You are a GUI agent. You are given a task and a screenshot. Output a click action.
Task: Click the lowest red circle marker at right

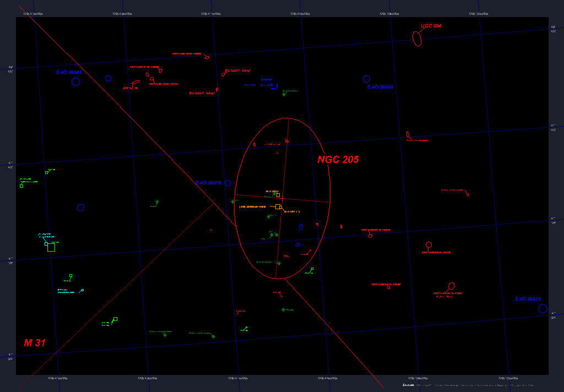[452, 286]
